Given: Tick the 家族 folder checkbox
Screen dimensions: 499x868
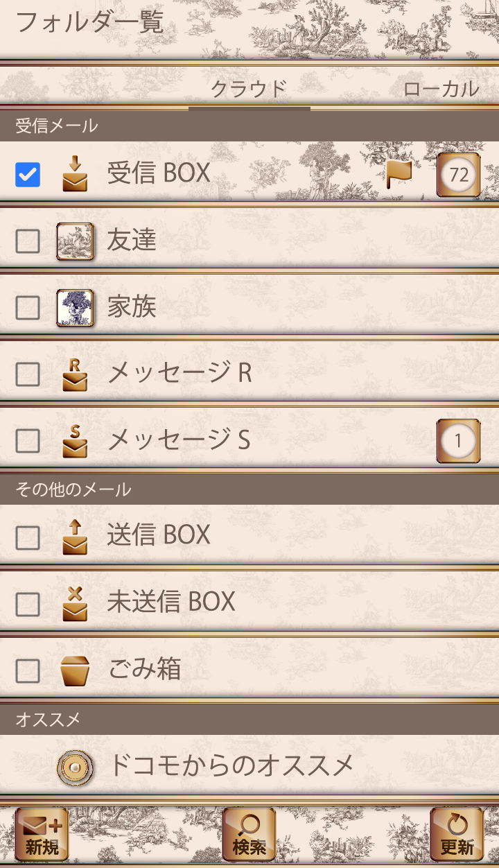Looking at the screenshot, I should click(x=28, y=308).
